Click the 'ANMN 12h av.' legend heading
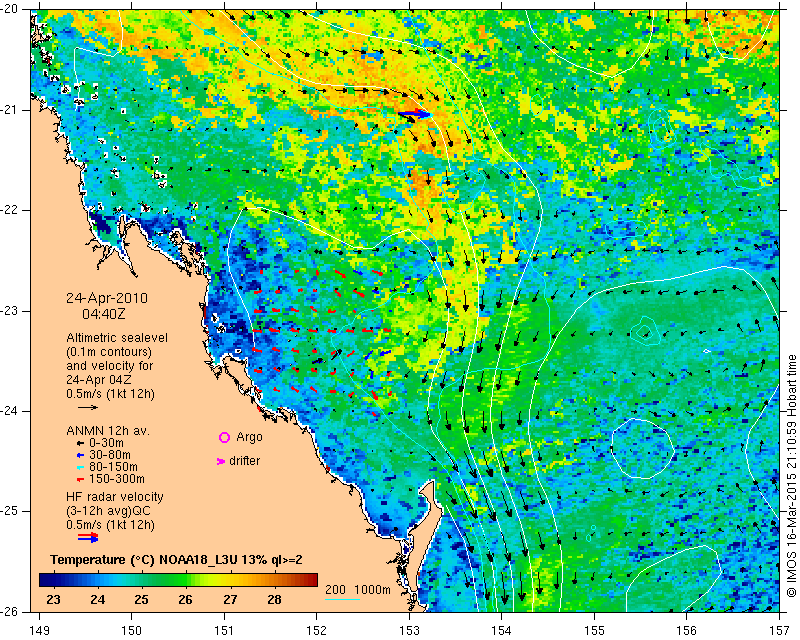The height and width of the screenshot is (640, 800). pyautogui.click(x=108, y=431)
